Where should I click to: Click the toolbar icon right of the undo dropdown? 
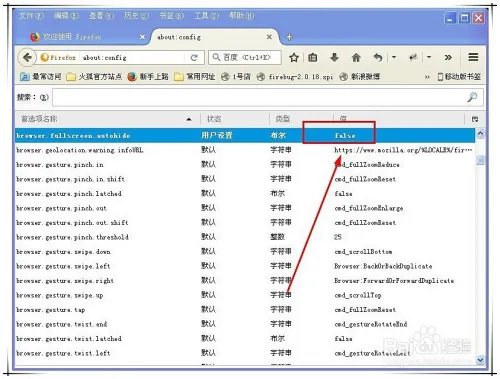[413, 57]
